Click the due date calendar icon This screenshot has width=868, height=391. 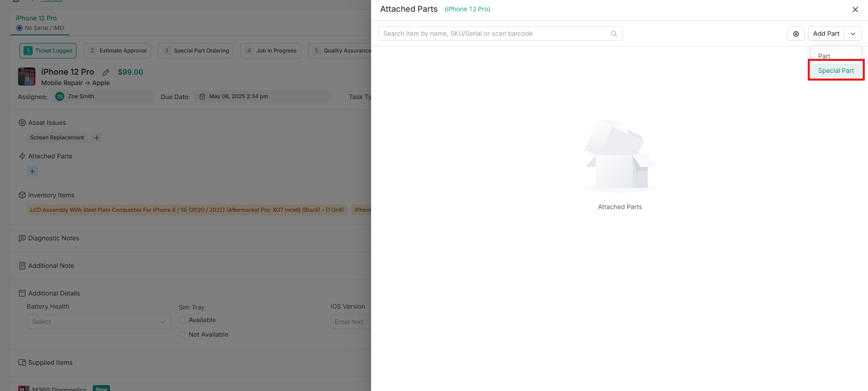(x=202, y=96)
